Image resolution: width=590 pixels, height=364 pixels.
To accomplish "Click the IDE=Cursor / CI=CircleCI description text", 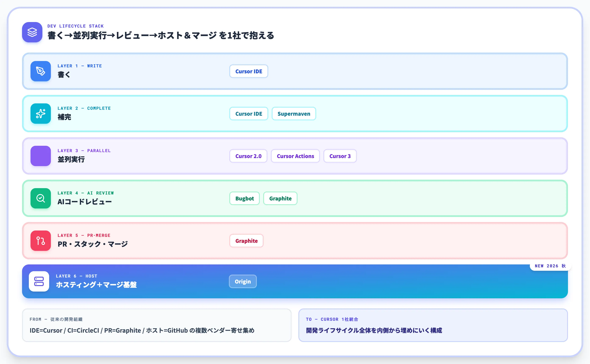I will pos(142,330).
